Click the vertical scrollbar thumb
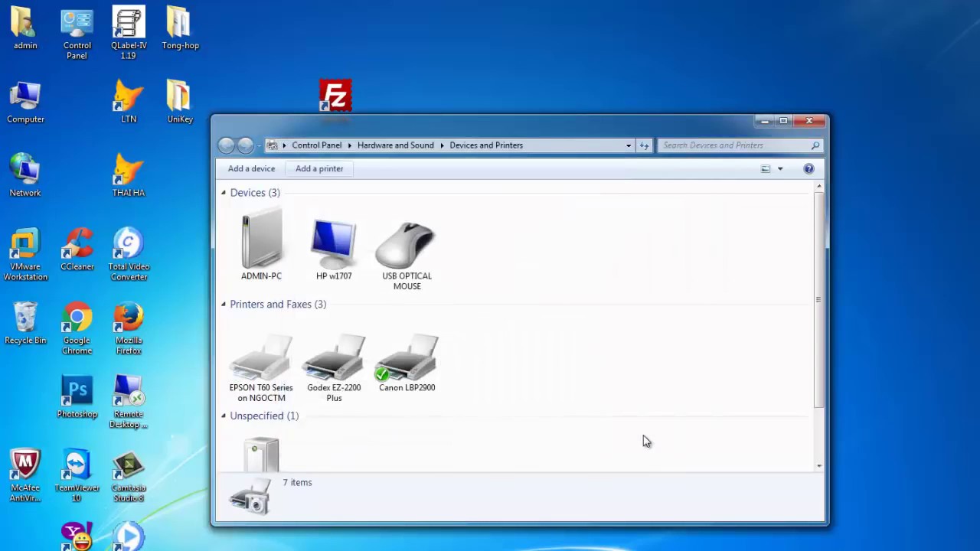The width and height of the screenshot is (980, 551). pyautogui.click(x=818, y=298)
